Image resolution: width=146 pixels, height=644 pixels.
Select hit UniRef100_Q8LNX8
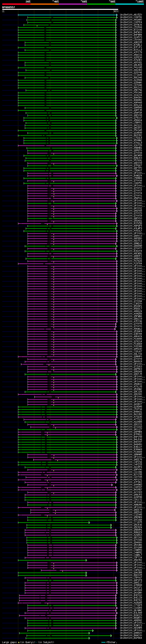click(131, 65)
